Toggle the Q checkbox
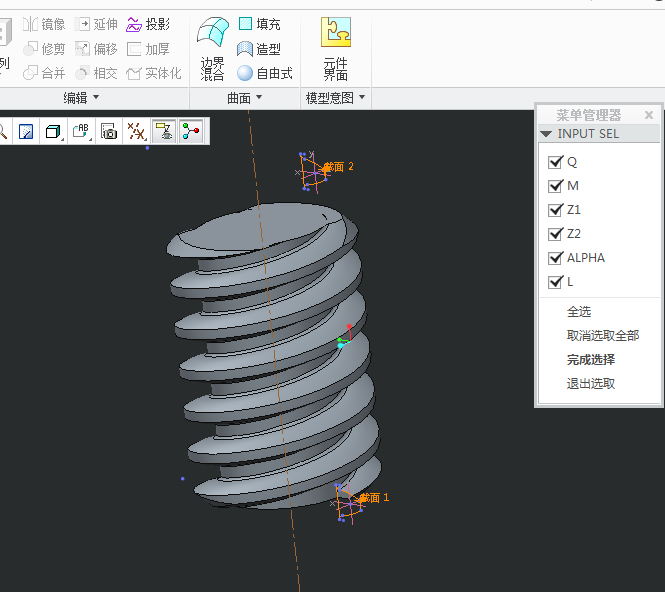 pos(555,162)
